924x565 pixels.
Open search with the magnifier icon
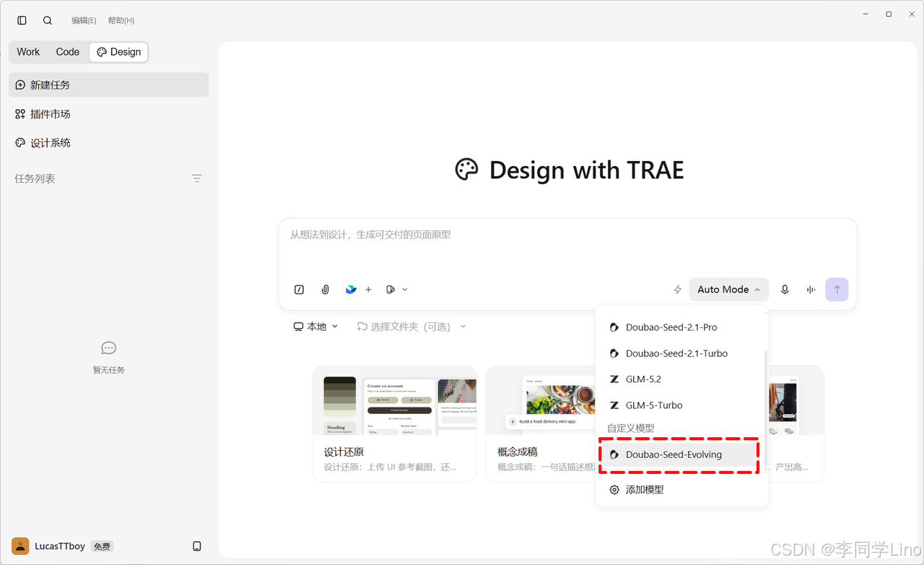(x=48, y=20)
